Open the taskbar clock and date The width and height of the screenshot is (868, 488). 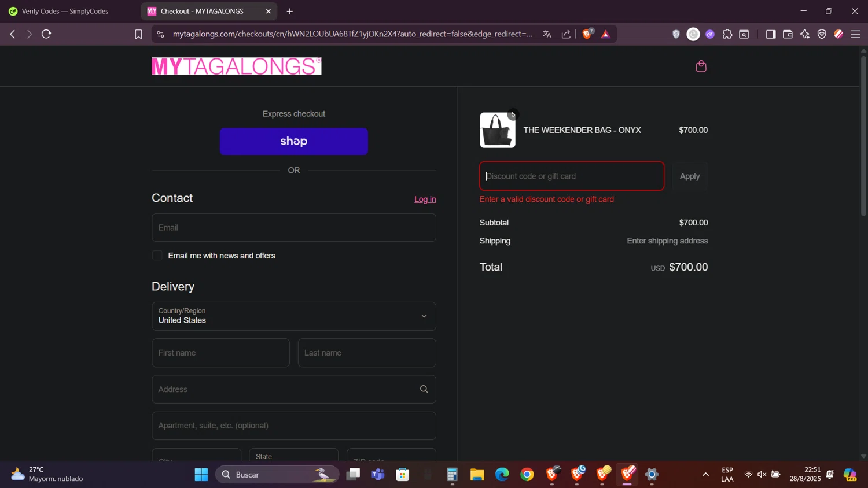(804, 475)
